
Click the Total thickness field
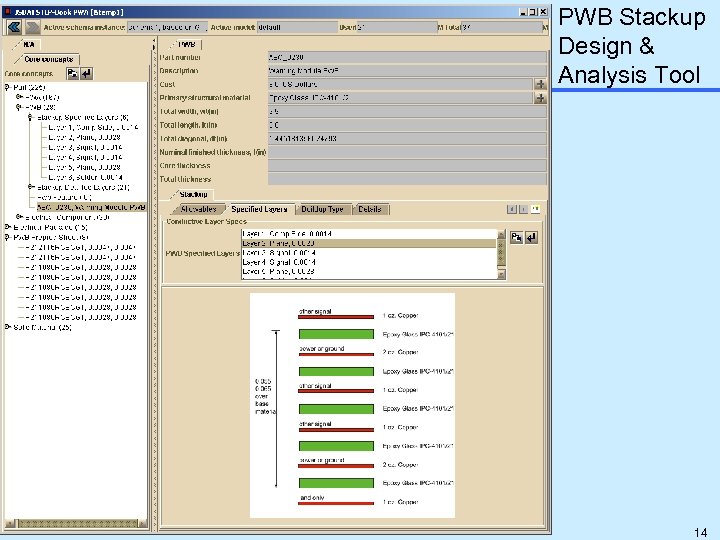click(x=407, y=179)
